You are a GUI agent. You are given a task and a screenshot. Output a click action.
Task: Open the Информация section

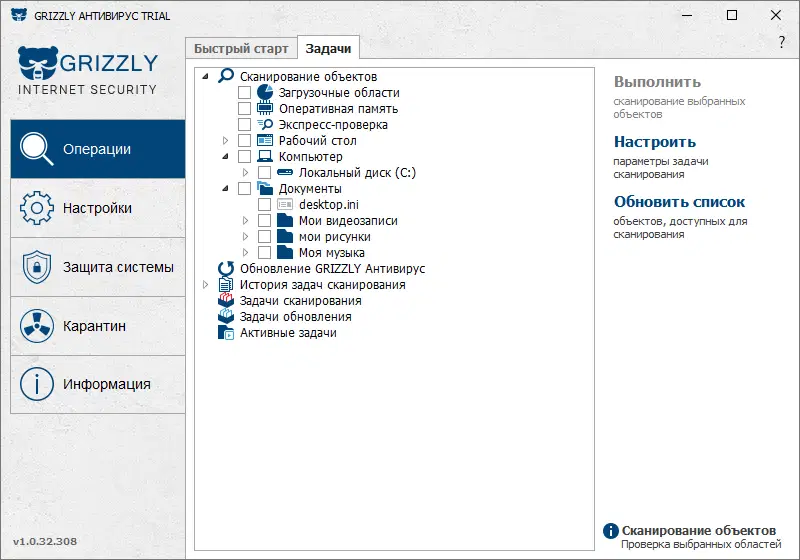click(97, 384)
